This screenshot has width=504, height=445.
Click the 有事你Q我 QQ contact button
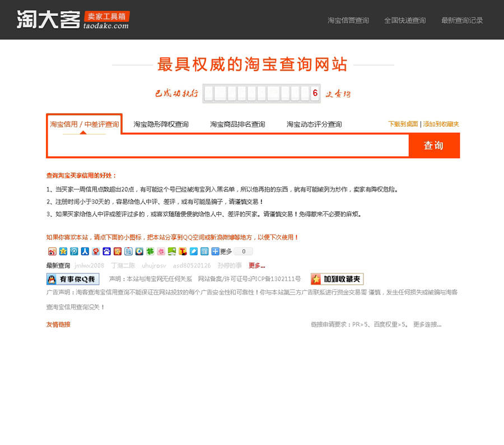[73, 279]
